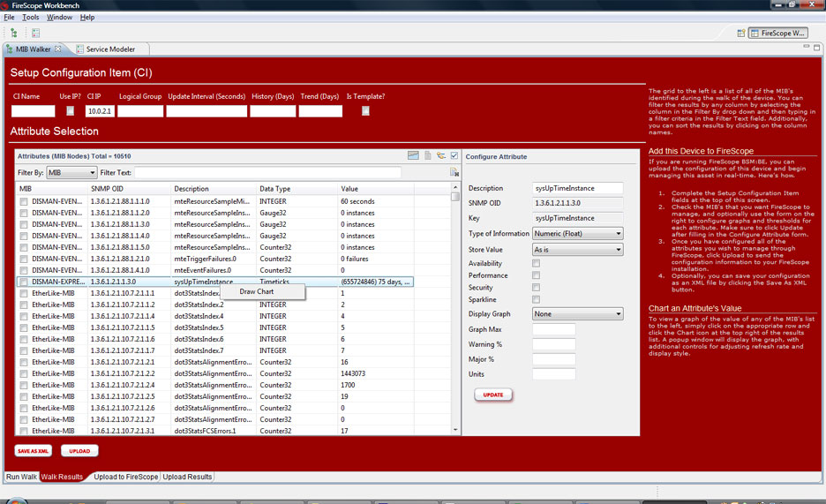Click the FireScope W... perspective button
Screen dimensions: 826x504
tap(778, 34)
